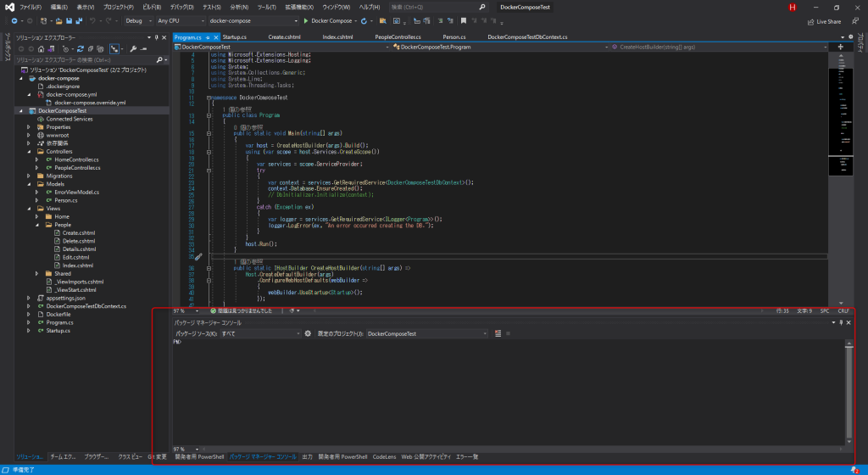Click the quick launch search magnifier icon
The image size is (868, 475).
click(x=481, y=7)
